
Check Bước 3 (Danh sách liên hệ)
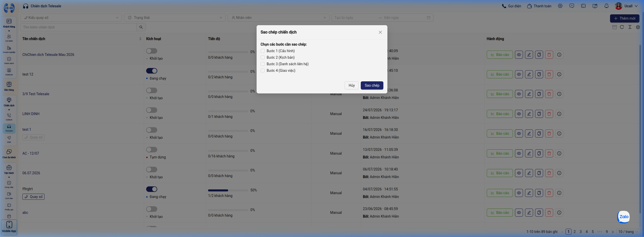[263, 64]
